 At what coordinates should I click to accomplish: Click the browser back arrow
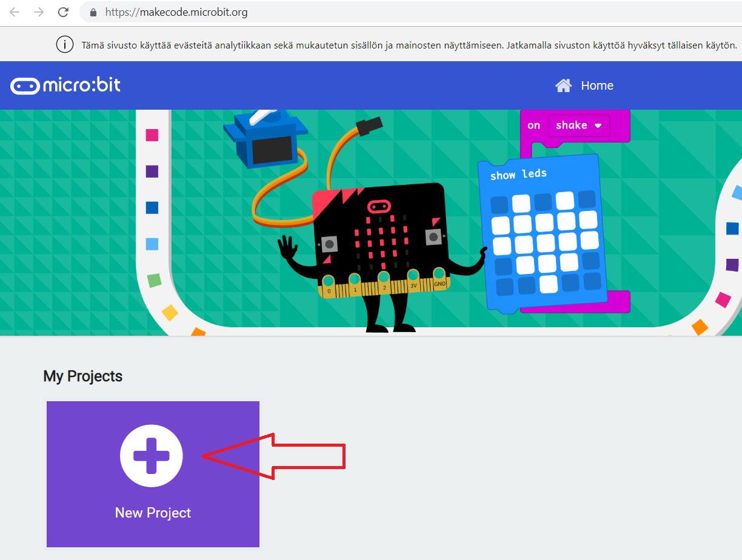pos(15,12)
